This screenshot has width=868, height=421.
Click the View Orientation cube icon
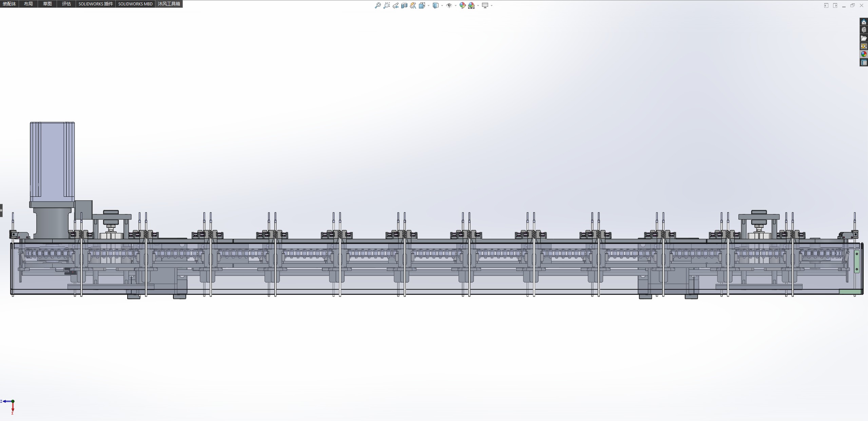[422, 5]
